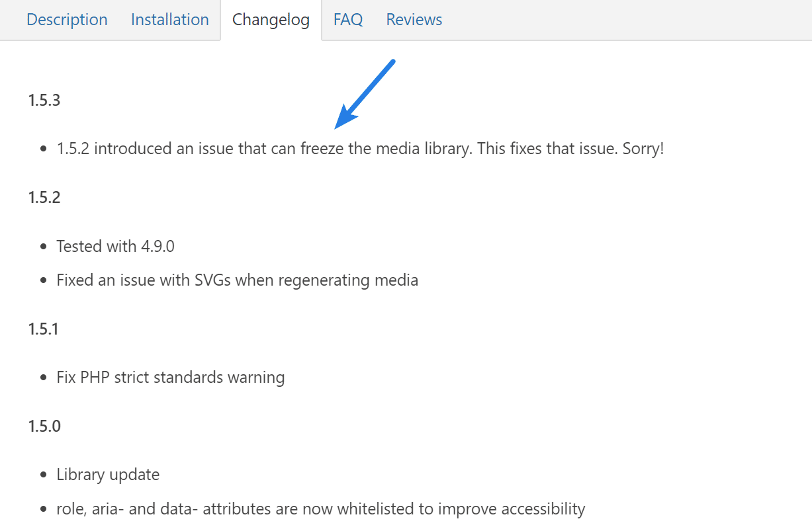812x527 pixels.
Task: Open the Description tab
Action: [67, 20]
